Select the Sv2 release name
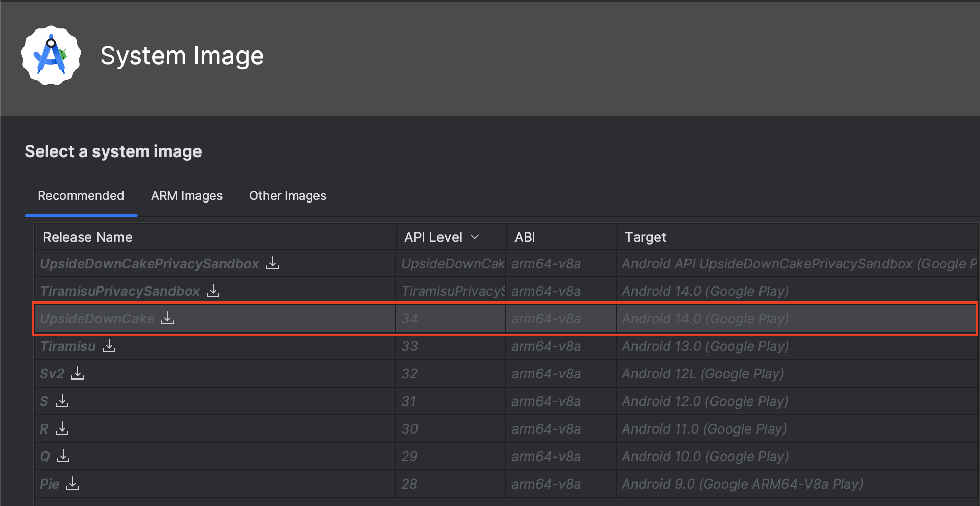Image resolution: width=980 pixels, height=506 pixels. tap(52, 374)
